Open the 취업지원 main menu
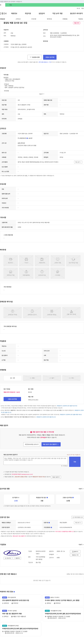 point(28,13)
